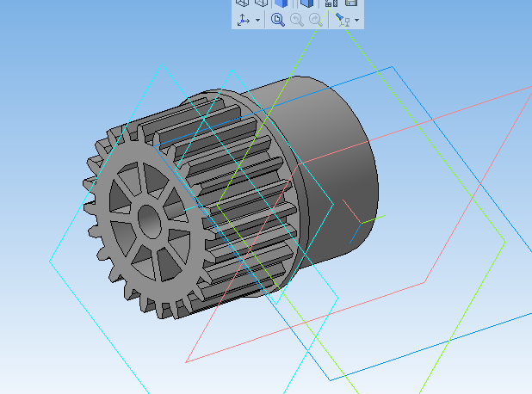Click the coordinate origin axes on model
532x394 pixels.
[x=362, y=222]
